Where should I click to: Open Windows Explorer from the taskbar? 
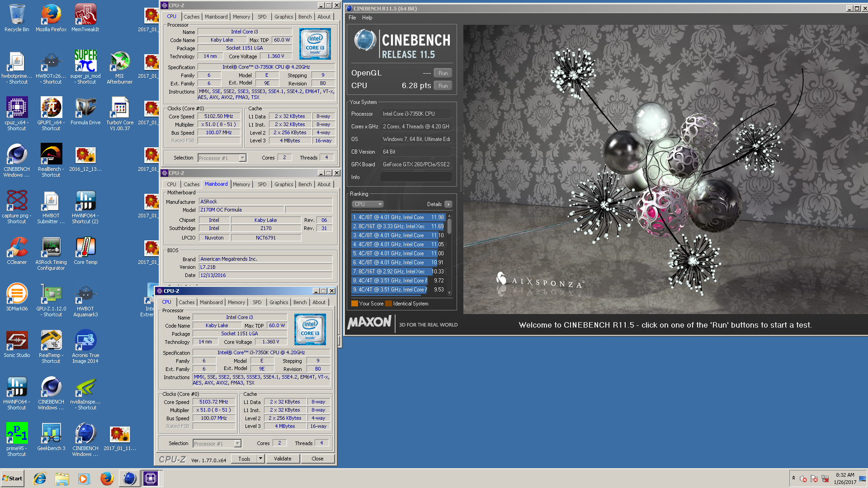pos(62,479)
